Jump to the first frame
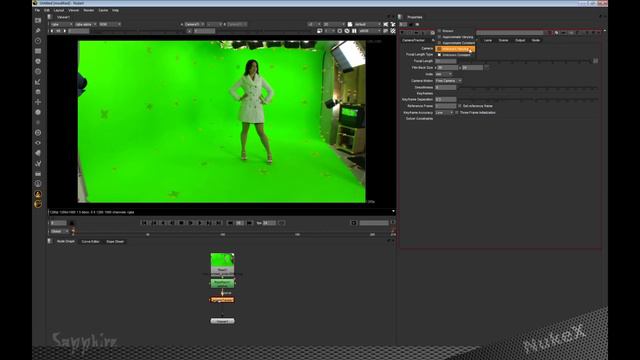640x360 pixels. [x=144, y=223]
